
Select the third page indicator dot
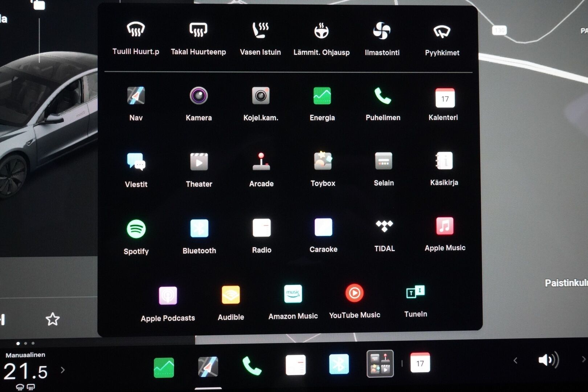pyautogui.click(x=33, y=343)
